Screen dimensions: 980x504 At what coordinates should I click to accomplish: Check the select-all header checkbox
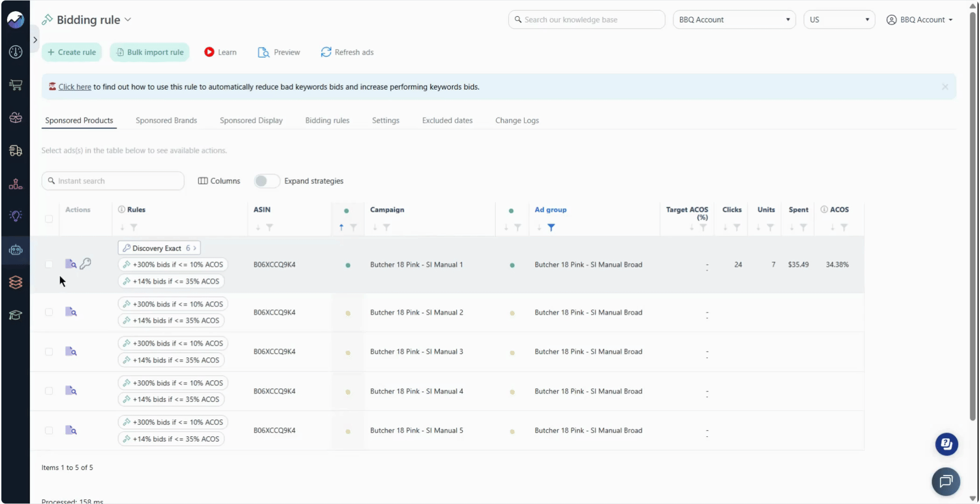(x=49, y=218)
